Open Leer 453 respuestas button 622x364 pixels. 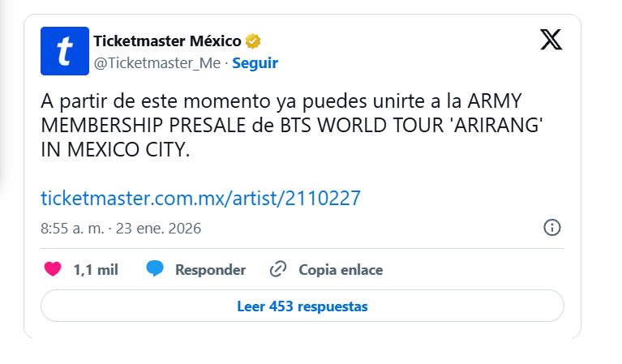pyautogui.click(x=302, y=306)
